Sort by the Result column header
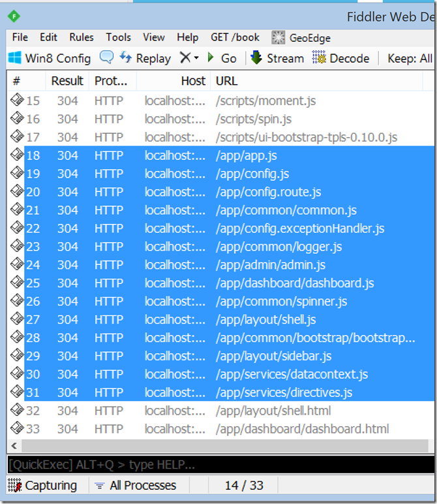 [67, 81]
